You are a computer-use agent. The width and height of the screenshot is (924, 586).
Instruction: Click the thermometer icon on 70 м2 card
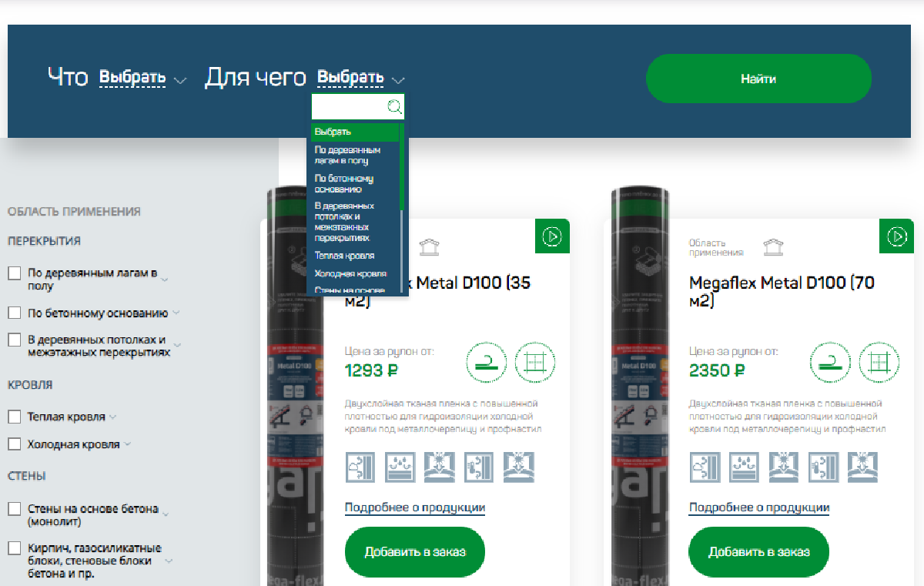tap(822, 468)
